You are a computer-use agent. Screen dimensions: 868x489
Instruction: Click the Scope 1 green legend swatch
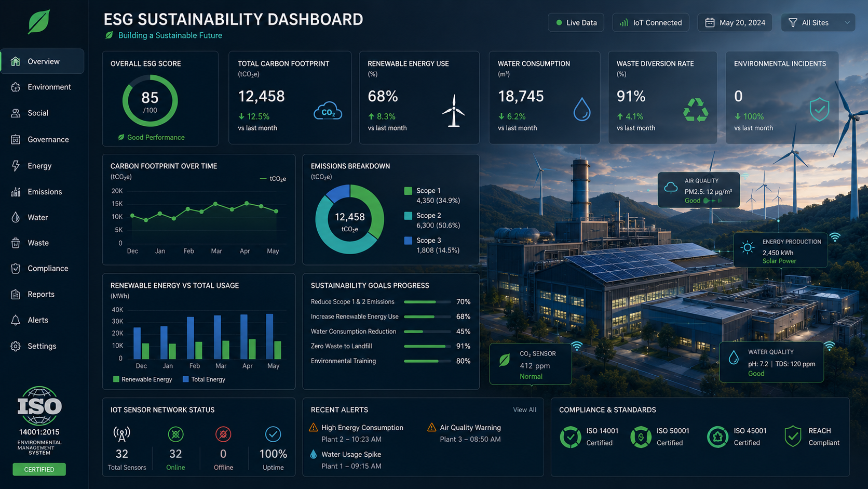click(408, 191)
